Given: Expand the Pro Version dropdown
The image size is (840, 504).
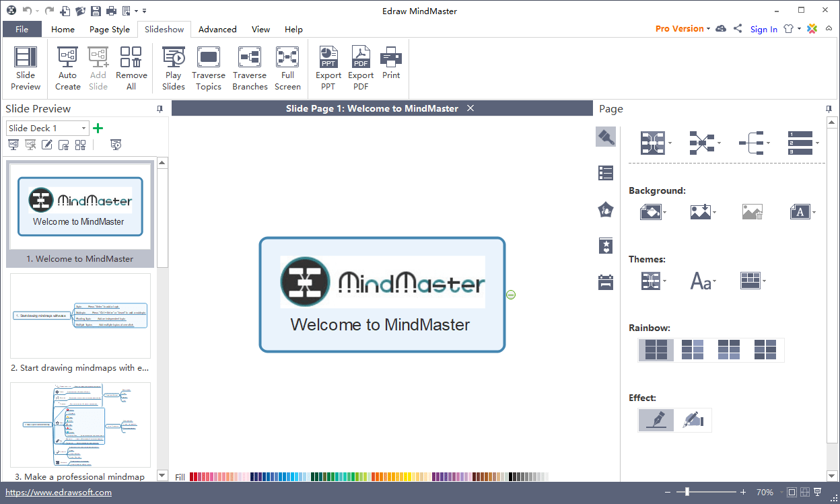Looking at the screenshot, I should (682, 29).
